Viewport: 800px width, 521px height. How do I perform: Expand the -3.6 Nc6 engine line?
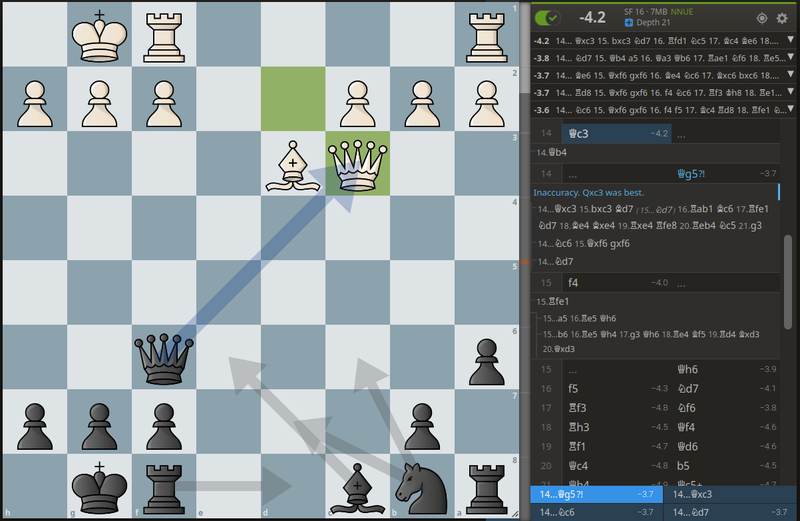pos(791,109)
